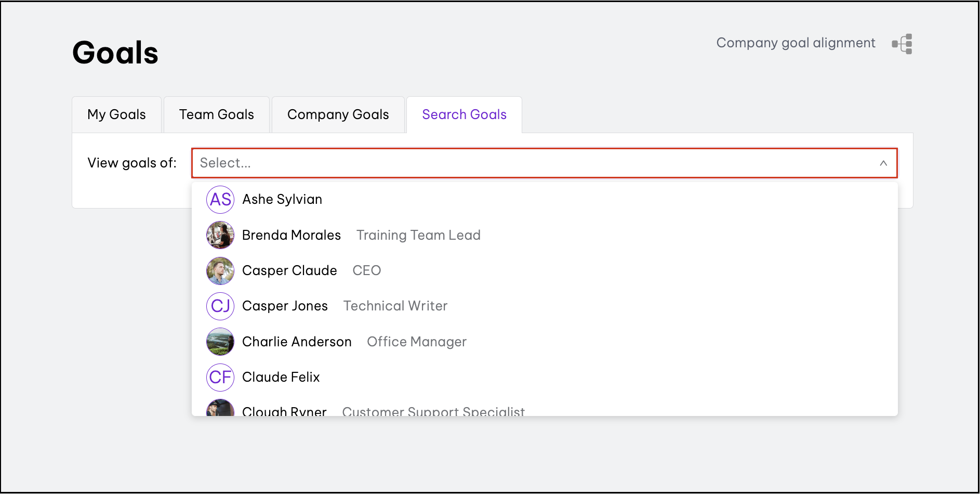Collapse the dropdown using the chevron arrow

click(x=883, y=163)
